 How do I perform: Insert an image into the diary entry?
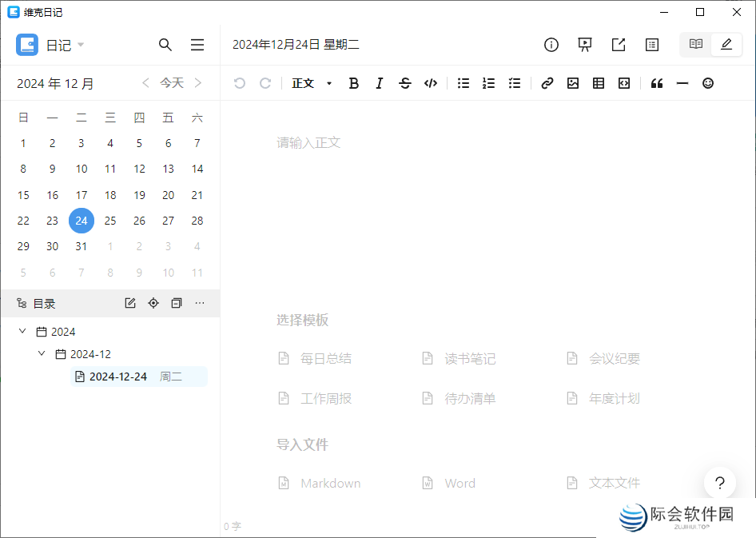click(572, 82)
